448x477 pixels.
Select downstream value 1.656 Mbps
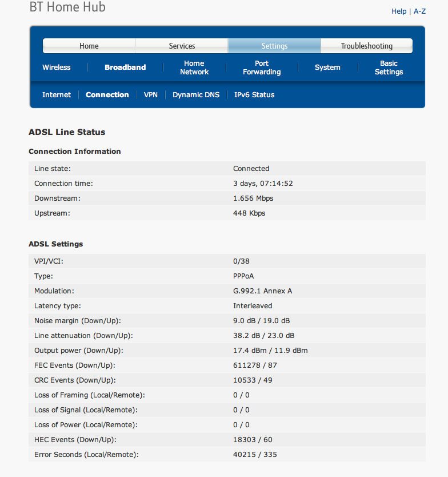pos(253,198)
